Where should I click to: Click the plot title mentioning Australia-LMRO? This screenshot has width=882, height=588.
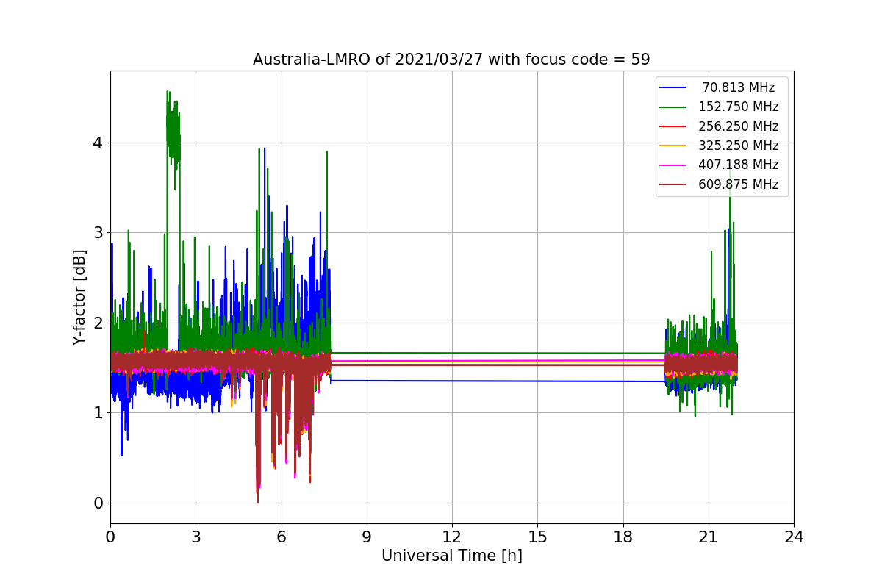coord(451,60)
